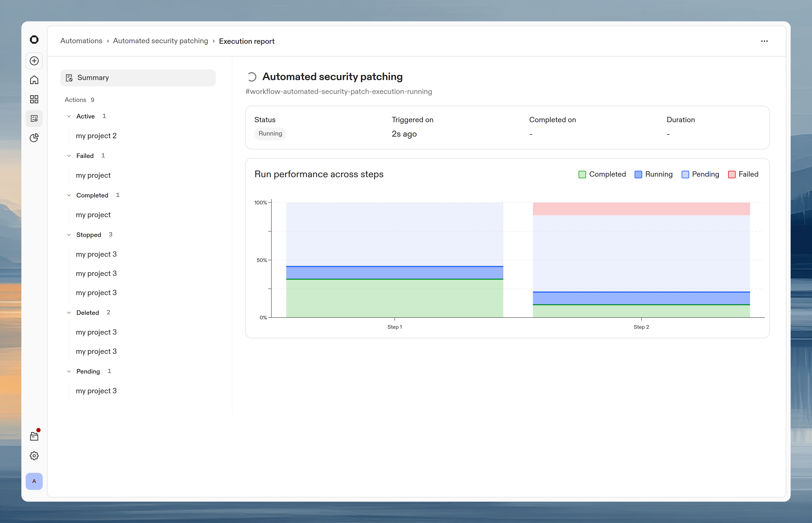Open the analytics pie chart icon
The height and width of the screenshot is (523, 812).
pyautogui.click(x=34, y=137)
